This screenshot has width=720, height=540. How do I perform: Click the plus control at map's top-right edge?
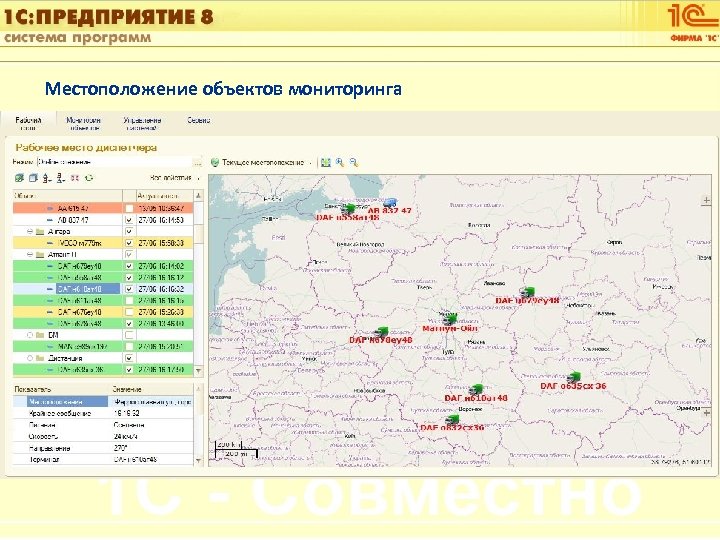[706, 201]
